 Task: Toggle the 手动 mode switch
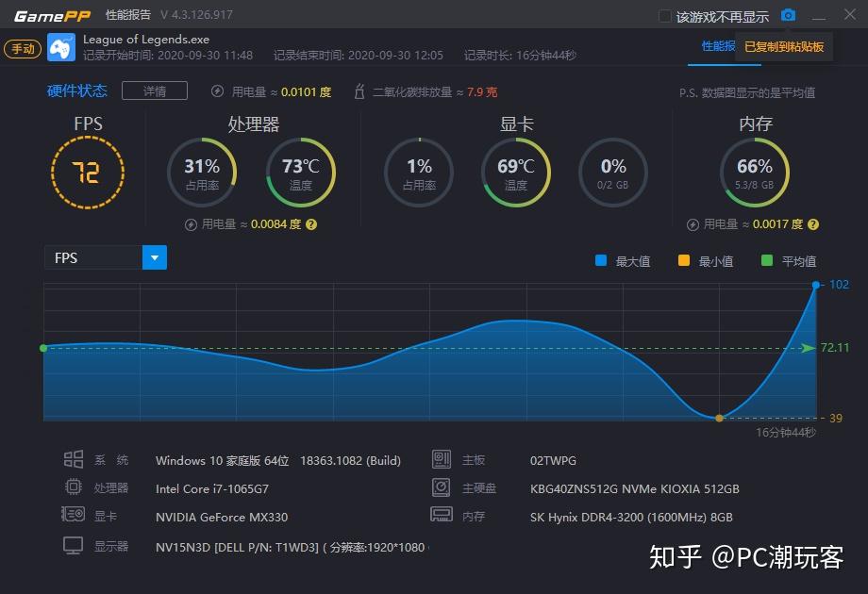[x=22, y=47]
